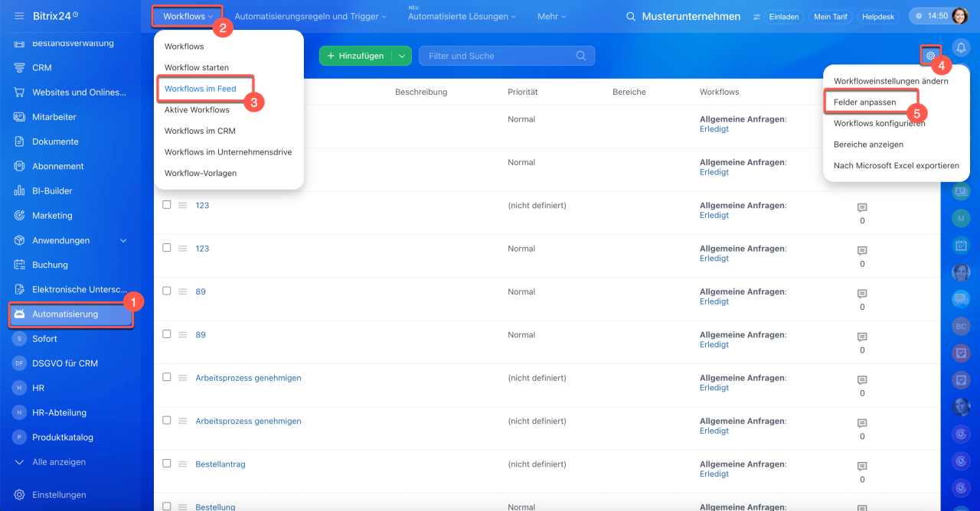Click the comment icon in the Bestellantrag row
980x511 pixels.
tap(862, 467)
